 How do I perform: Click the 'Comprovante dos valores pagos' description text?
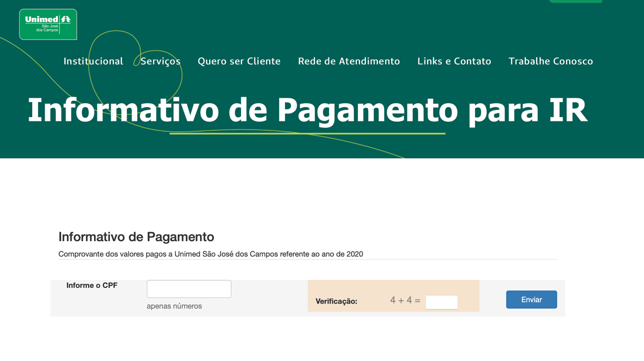[211, 254]
